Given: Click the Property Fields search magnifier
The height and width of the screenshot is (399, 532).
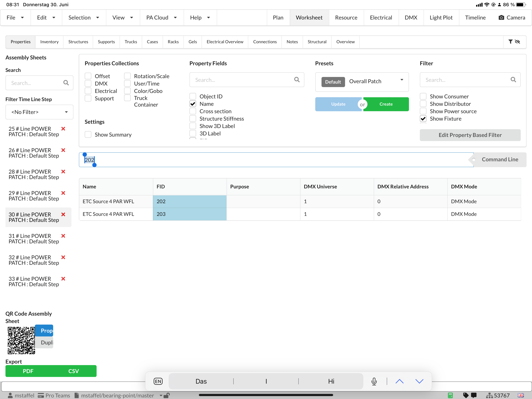Looking at the screenshot, I should tap(297, 80).
